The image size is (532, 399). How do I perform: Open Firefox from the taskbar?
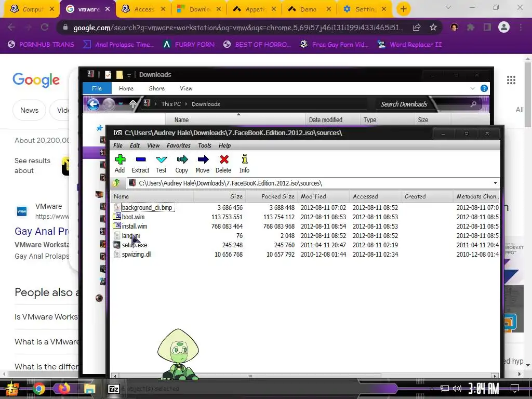64,389
